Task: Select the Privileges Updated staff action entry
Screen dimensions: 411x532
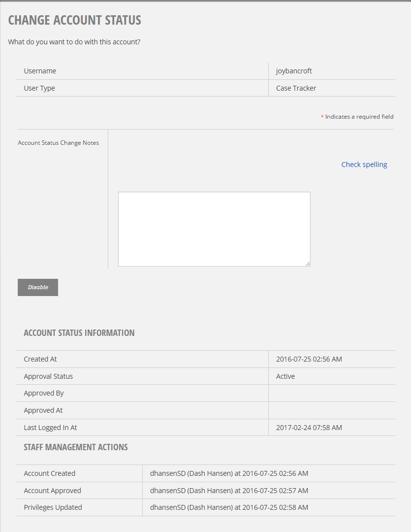Action: pyautogui.click(x=229, y=507)
